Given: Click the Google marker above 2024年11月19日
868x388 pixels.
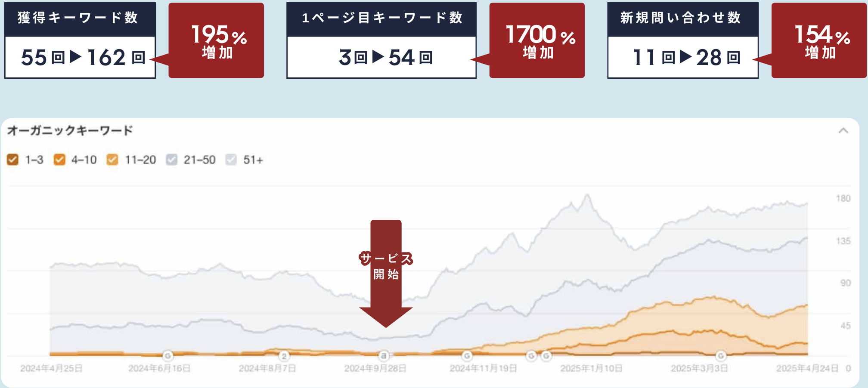Looking at the screenshot, I should coord(467,356).
